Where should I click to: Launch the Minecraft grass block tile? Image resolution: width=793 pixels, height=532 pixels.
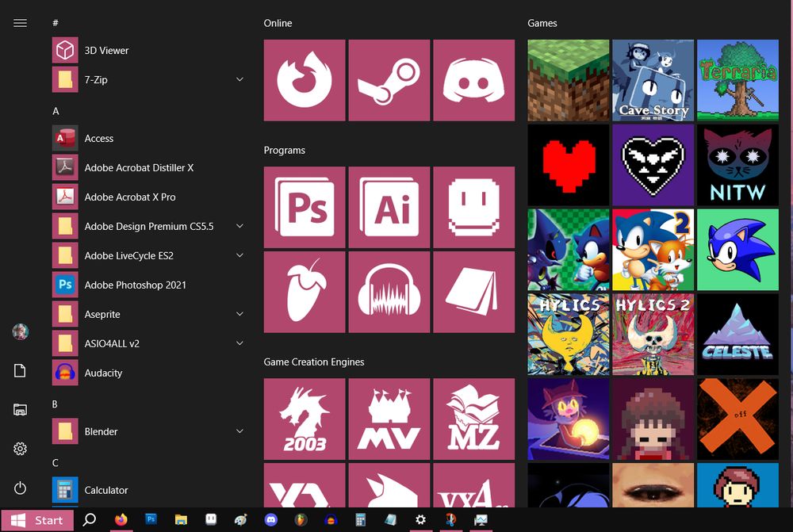click(x=569, y=80)
